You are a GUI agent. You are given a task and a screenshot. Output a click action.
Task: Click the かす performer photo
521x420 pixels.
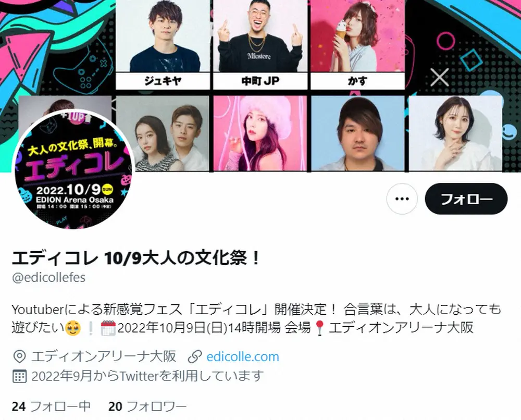[x=357, y=36]
